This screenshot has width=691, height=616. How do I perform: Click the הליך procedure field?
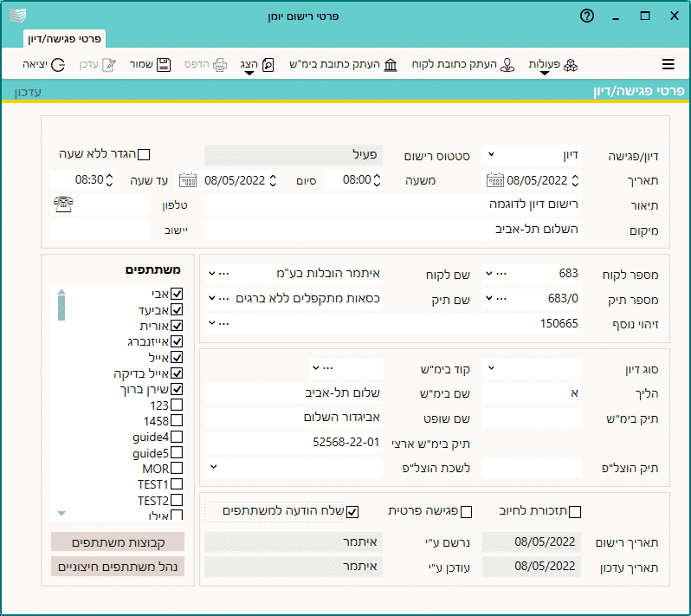[532, 392]
